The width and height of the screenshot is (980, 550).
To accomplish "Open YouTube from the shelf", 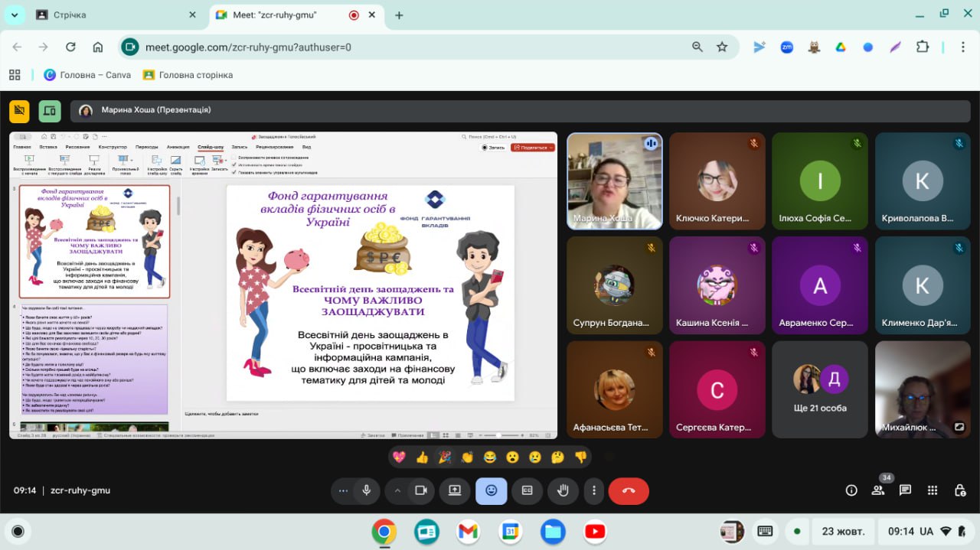I will [594, 531].
